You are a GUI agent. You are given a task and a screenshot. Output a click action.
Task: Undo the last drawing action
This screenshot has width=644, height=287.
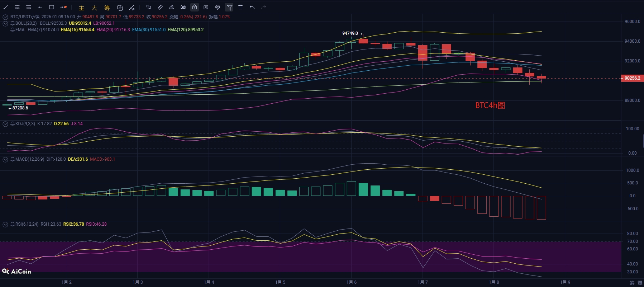click(x=252, y=7)
